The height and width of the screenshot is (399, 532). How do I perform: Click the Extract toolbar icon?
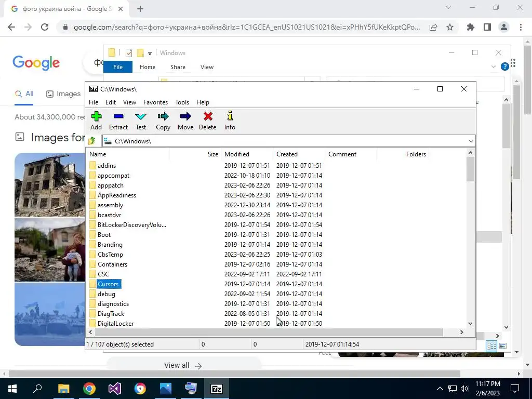tap(118, 121)
